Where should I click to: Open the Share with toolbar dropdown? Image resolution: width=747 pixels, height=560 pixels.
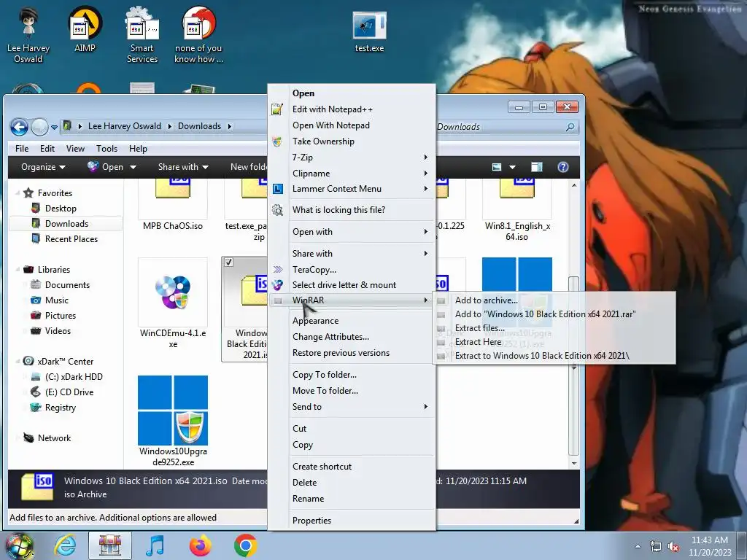[183, 167]
